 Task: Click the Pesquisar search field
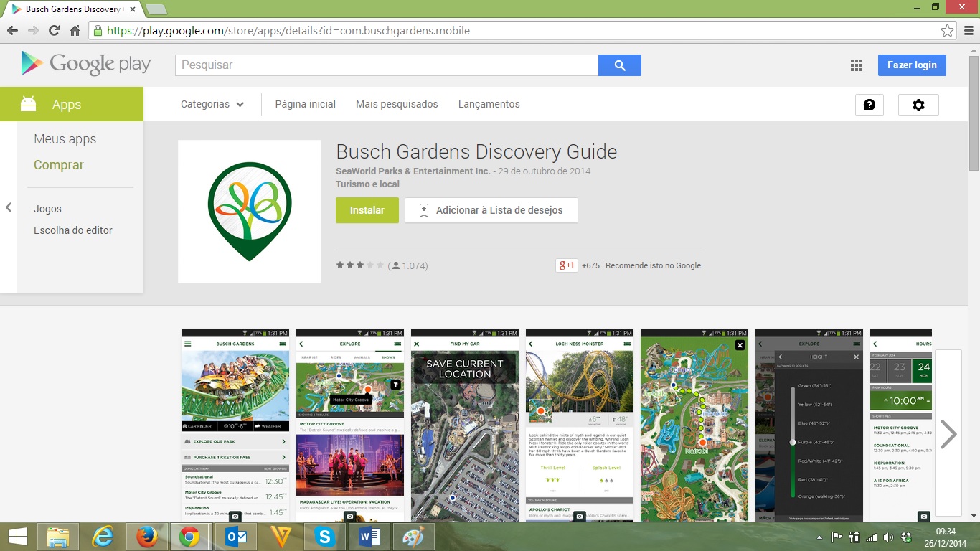(x=387, y=65)
